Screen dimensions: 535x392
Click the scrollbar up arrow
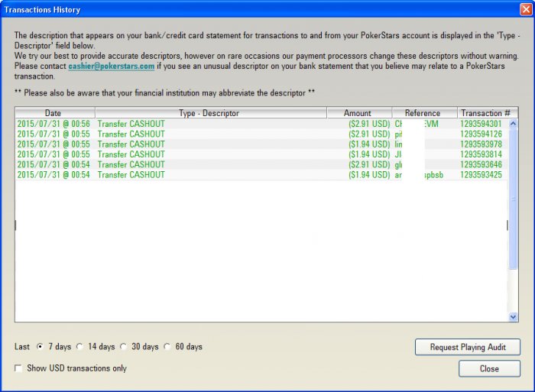(513, 124)
